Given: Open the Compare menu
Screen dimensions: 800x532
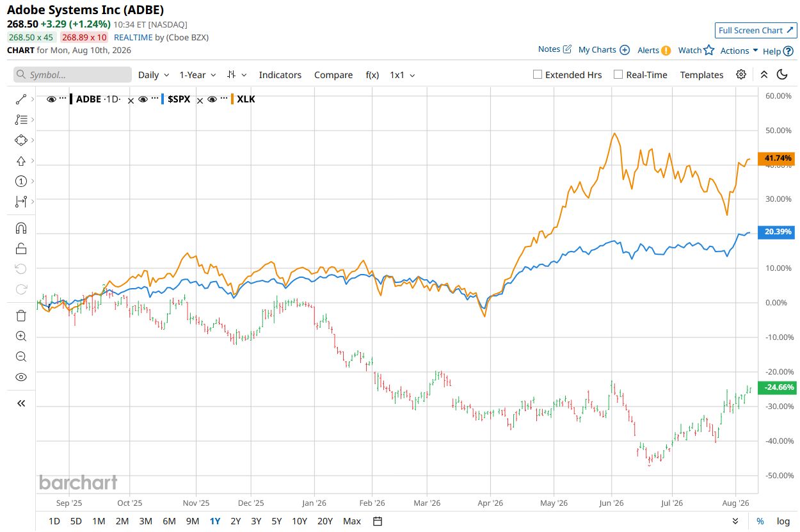Looking at the screenshot, I should click(333, 75).
